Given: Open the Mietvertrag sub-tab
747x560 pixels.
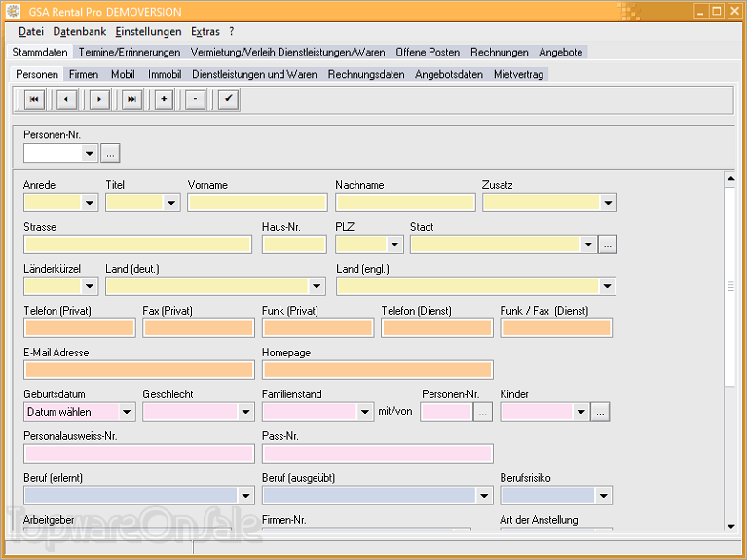Looking at the screenshot, I should pos(519,74).
